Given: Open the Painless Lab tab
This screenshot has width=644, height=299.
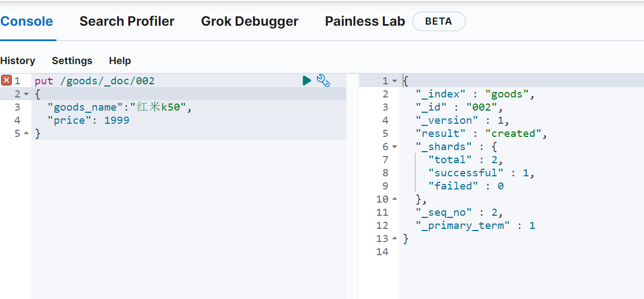Looking at the screenshot, I should (364, 21).
